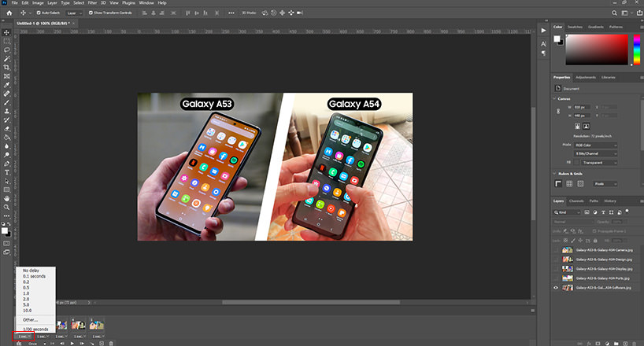Choose Other... from frame delay menu

30,320
